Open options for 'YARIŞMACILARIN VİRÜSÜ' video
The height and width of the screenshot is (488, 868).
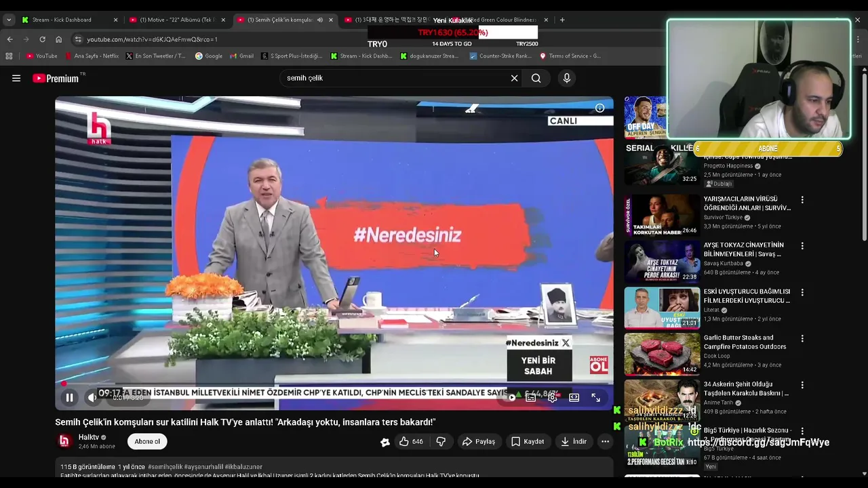pos(802,200)
